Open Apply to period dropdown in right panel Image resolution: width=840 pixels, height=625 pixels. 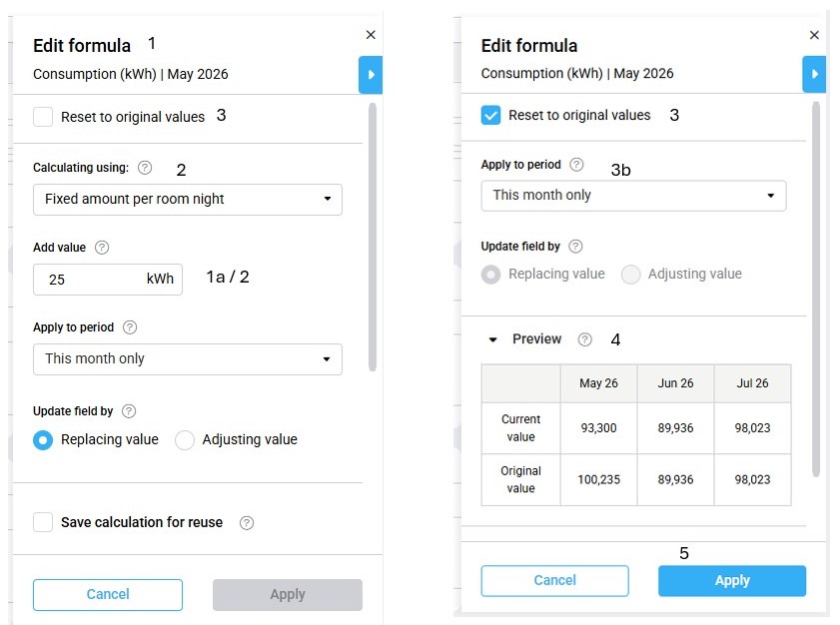tap(633, 195)
